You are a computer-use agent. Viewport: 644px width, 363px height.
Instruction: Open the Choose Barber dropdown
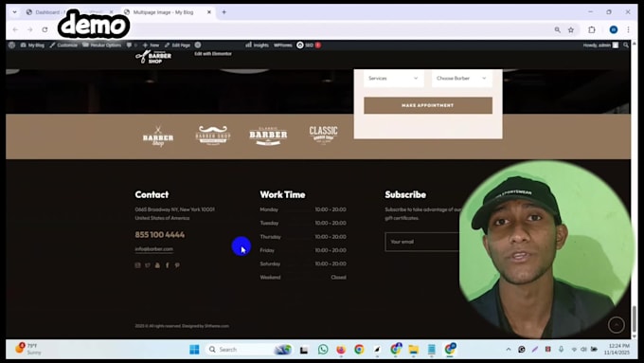[x=461, y=78]
